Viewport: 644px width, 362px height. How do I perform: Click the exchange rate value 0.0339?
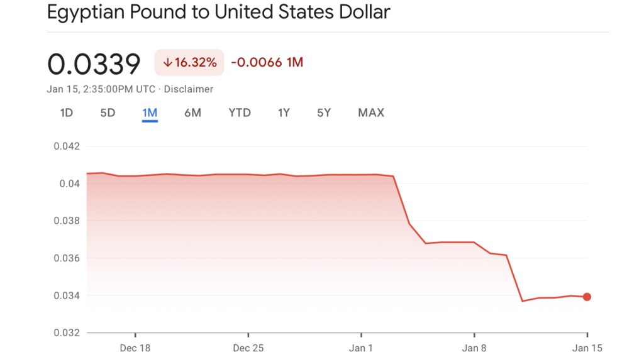pyautogui.click(x=94, y=63)
